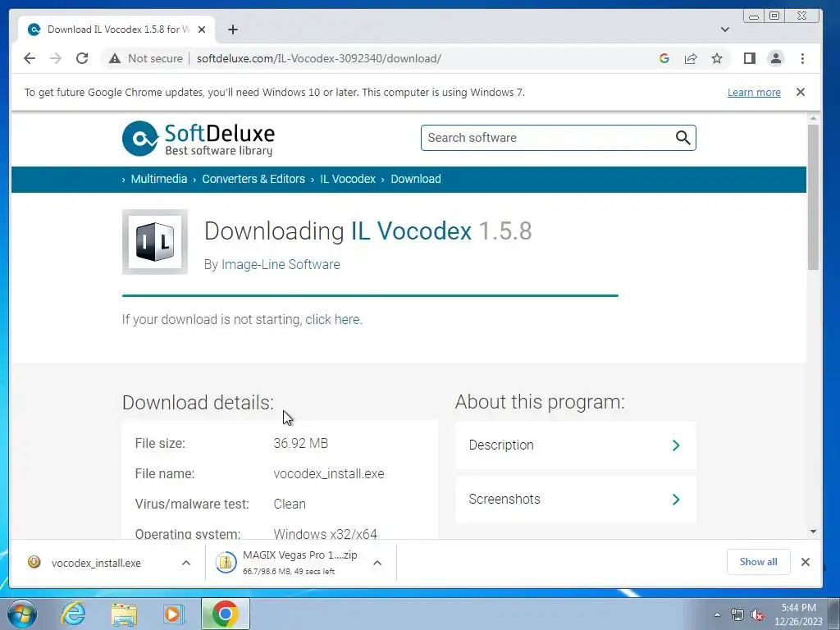Go to Converters & Editors breadcrumb

point(253,179)
